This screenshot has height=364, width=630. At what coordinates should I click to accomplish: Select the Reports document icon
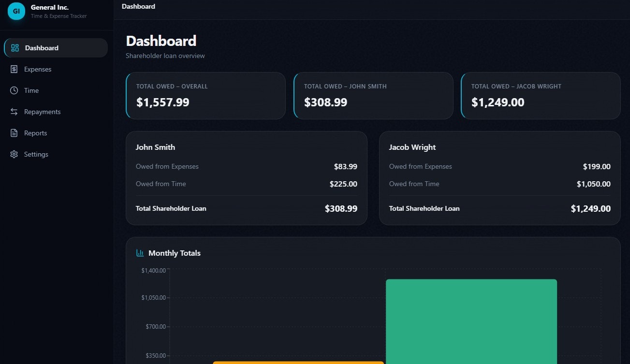[14, 132]
